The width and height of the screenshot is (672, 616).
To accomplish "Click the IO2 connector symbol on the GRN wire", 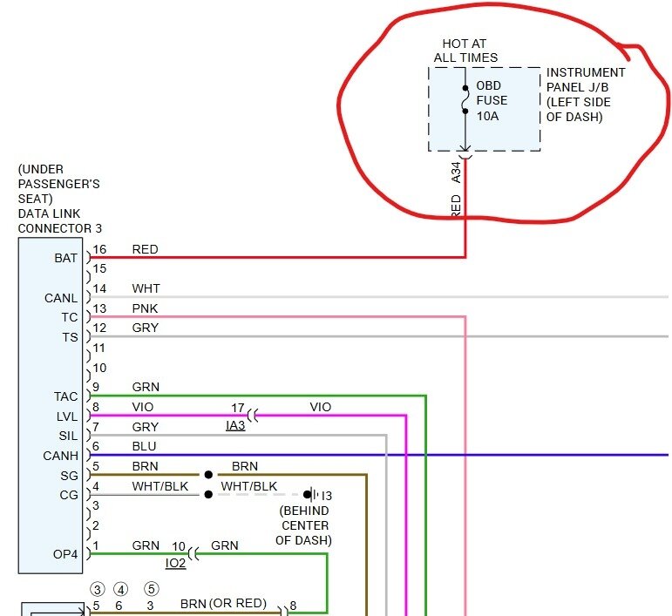I will click(193, 554).
